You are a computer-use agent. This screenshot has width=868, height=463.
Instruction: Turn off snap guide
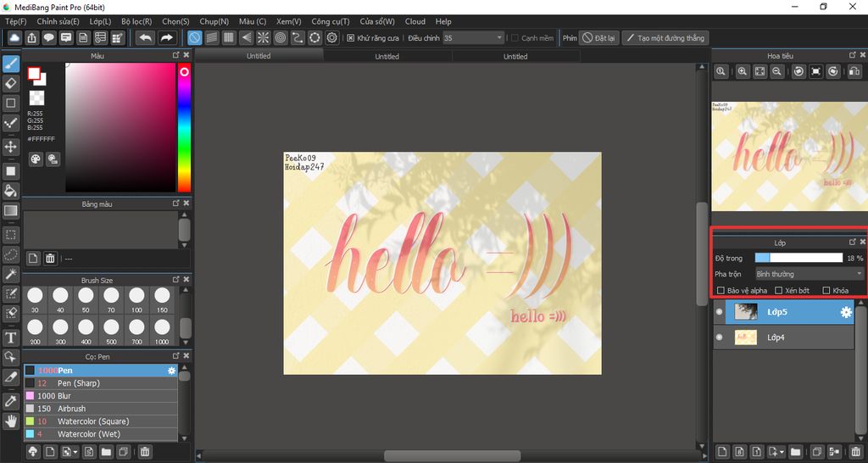pyautogui.click(x=194, y=37)
